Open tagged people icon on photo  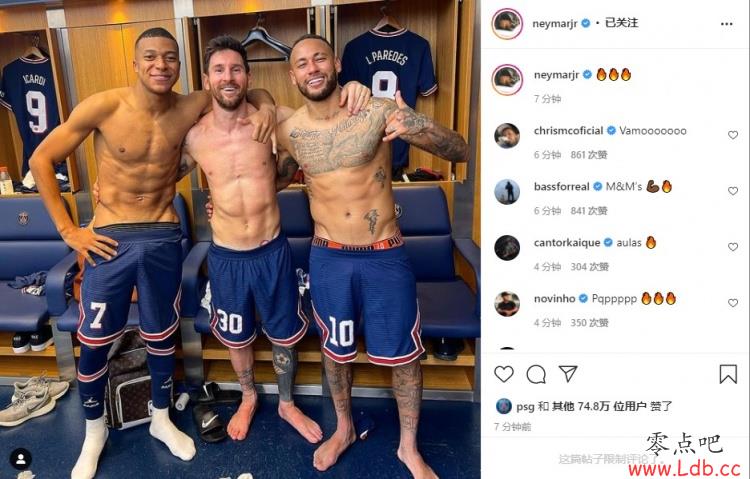[x=21, y=459]
